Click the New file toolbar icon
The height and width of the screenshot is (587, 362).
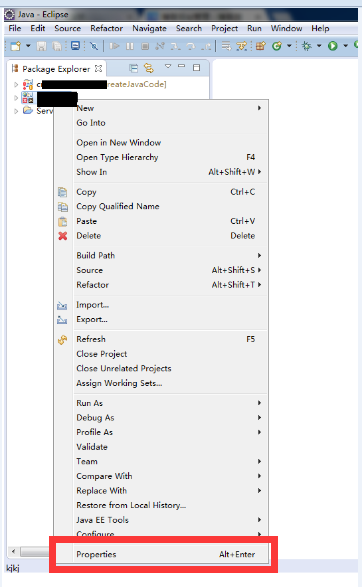pyautogui.click(x=16, y=46)
